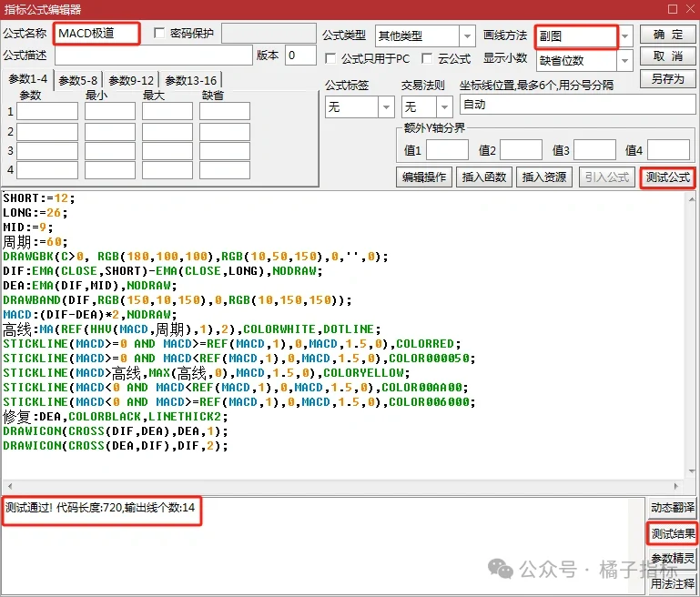Click the 值2 input field

click(521, 150)
